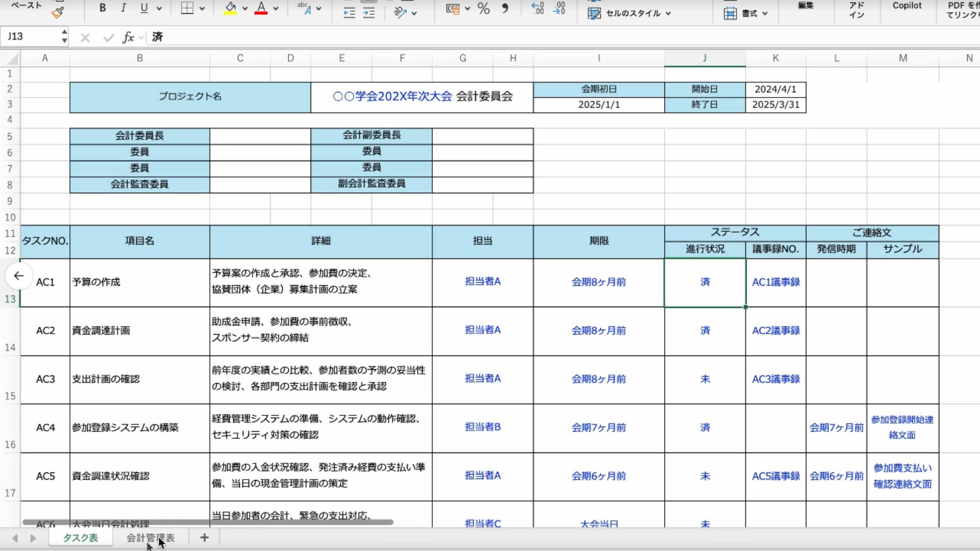Click the decrease indent icon

tap(349, 13)
